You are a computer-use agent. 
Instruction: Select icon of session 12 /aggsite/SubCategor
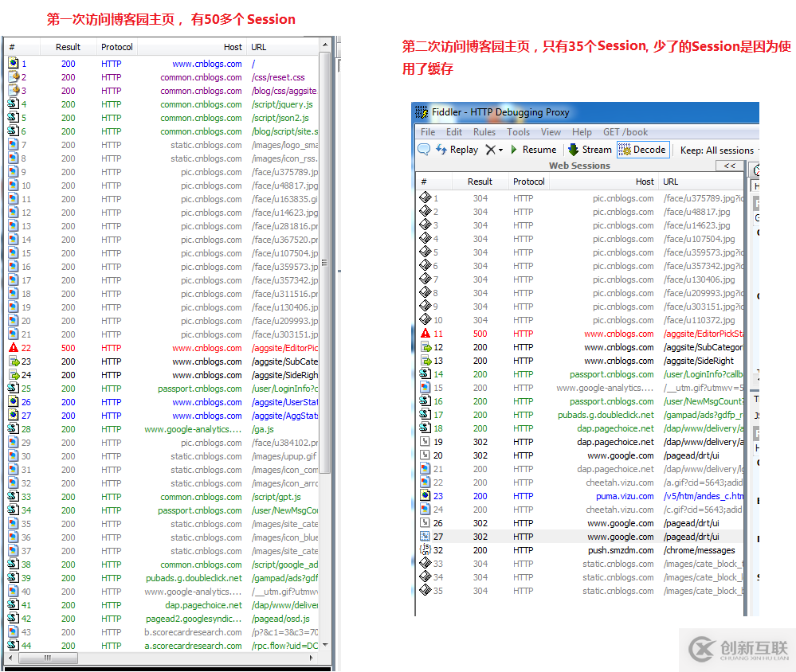coord(425,347)
